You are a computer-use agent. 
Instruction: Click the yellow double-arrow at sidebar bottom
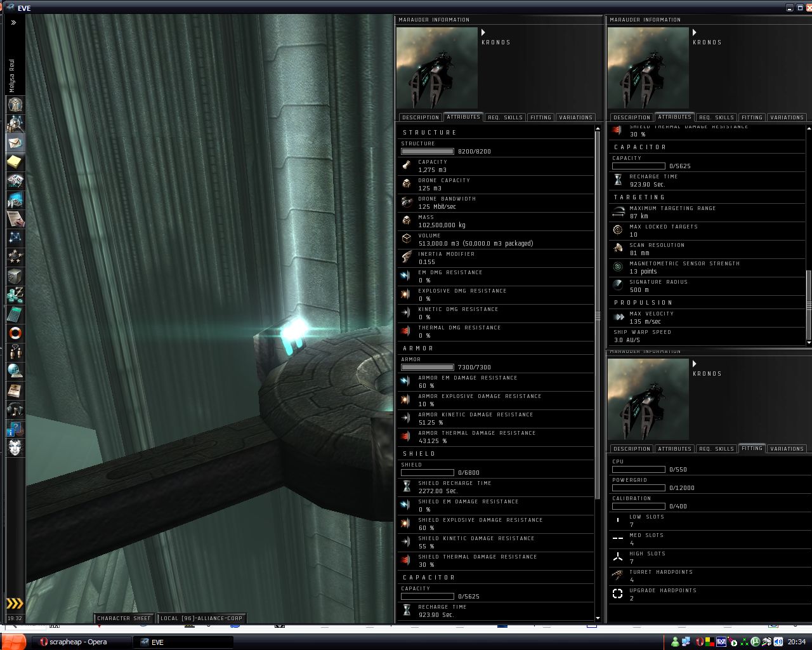pos(15,604)
